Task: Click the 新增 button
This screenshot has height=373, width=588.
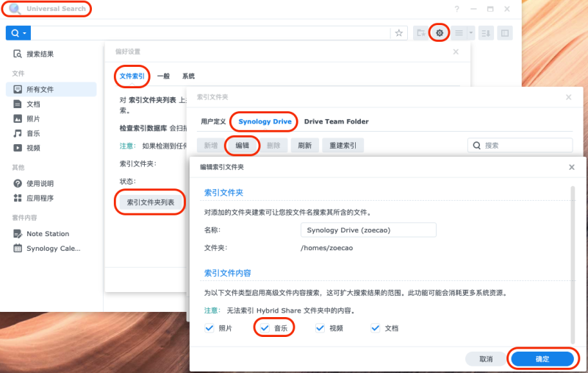Action: click(x=211, y=145)
